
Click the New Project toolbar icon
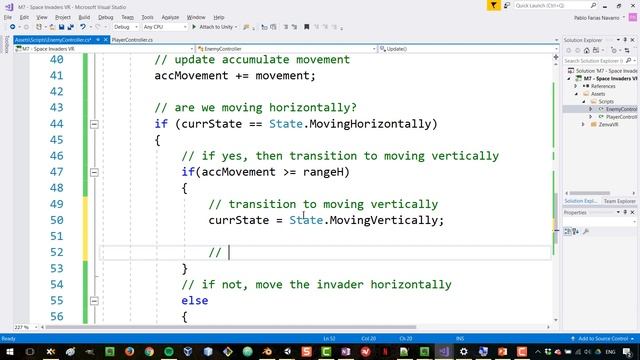point(39,27)
